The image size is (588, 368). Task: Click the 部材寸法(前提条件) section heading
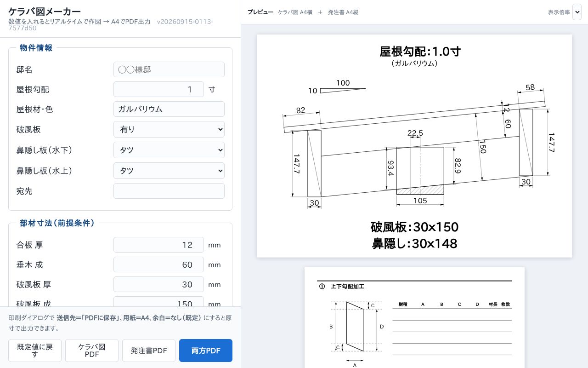click(x=57, y=223)
